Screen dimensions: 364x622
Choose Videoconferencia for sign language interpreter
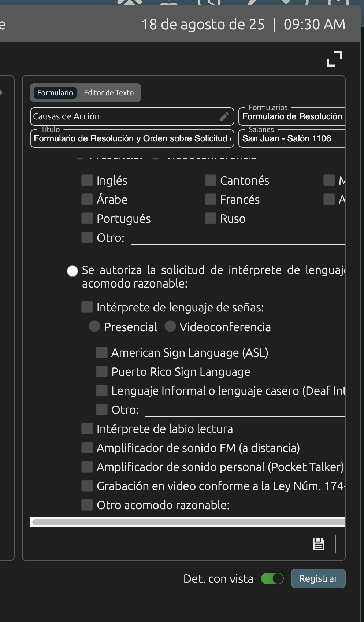(170, 326)
